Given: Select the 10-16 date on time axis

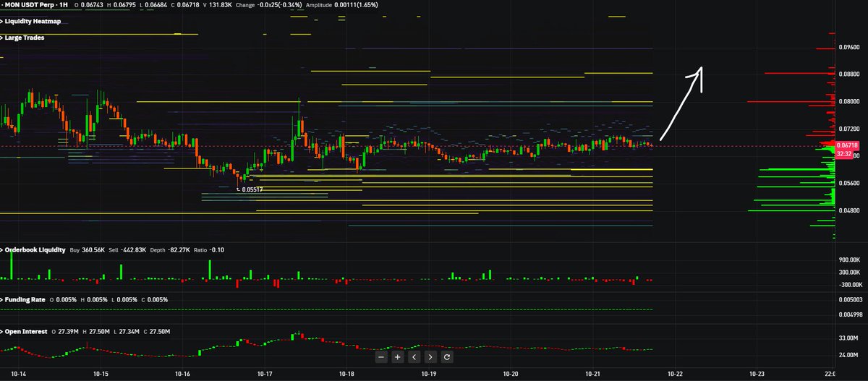Looking at the screenshot, I should (182, 374).
